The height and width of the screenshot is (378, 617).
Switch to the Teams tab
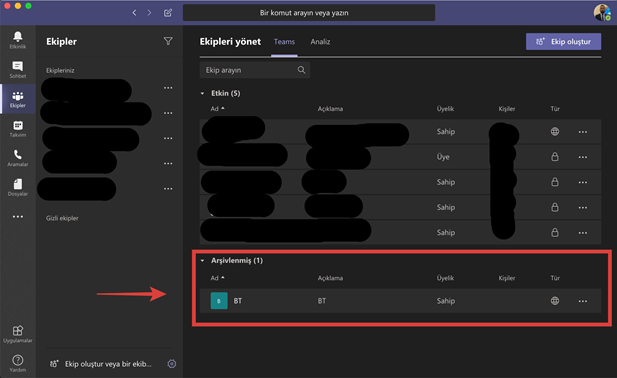click(284, 42)
